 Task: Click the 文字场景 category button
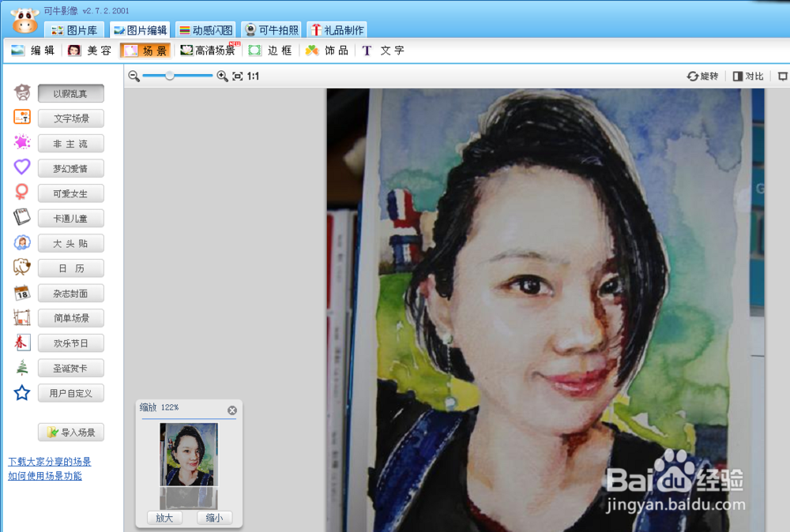click(71, 118)
